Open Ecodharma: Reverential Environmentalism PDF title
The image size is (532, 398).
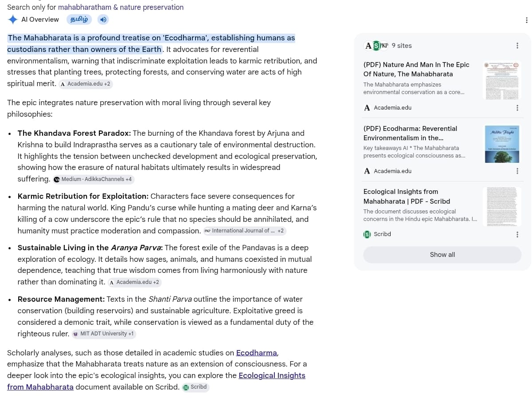[x=410, y=133]
